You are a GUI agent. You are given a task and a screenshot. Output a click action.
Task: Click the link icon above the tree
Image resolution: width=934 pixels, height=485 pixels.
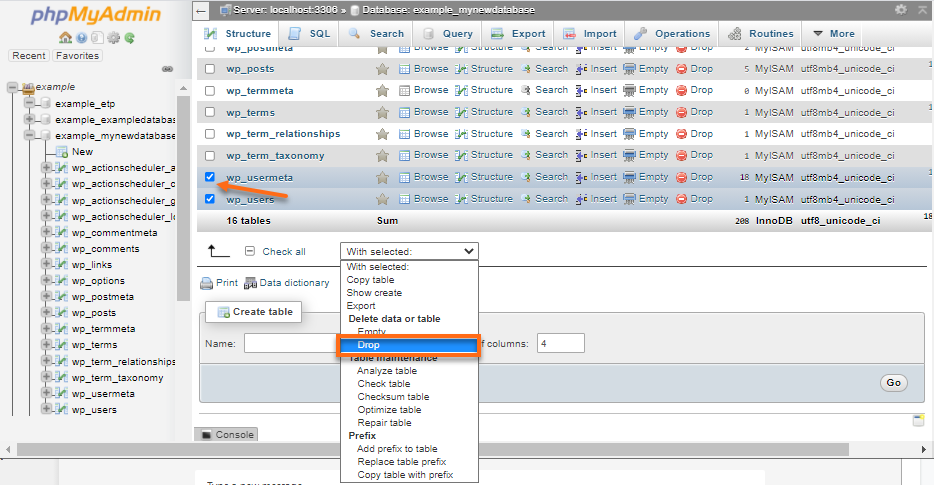167,69
